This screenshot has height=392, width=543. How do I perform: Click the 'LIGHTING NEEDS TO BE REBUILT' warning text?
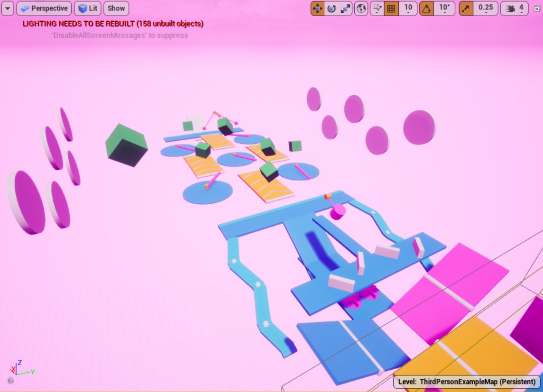[x=113, y=24]
